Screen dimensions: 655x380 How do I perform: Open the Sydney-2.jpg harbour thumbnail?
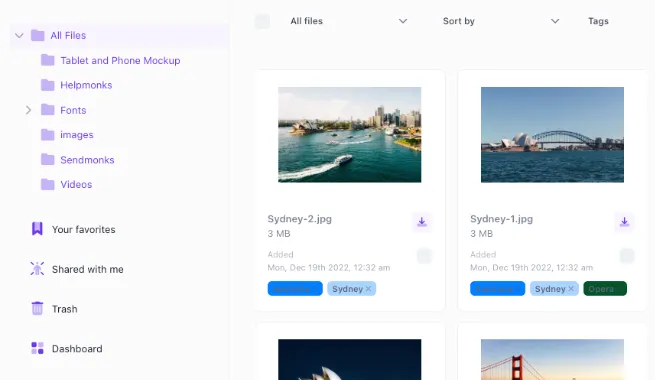[350, 134]
